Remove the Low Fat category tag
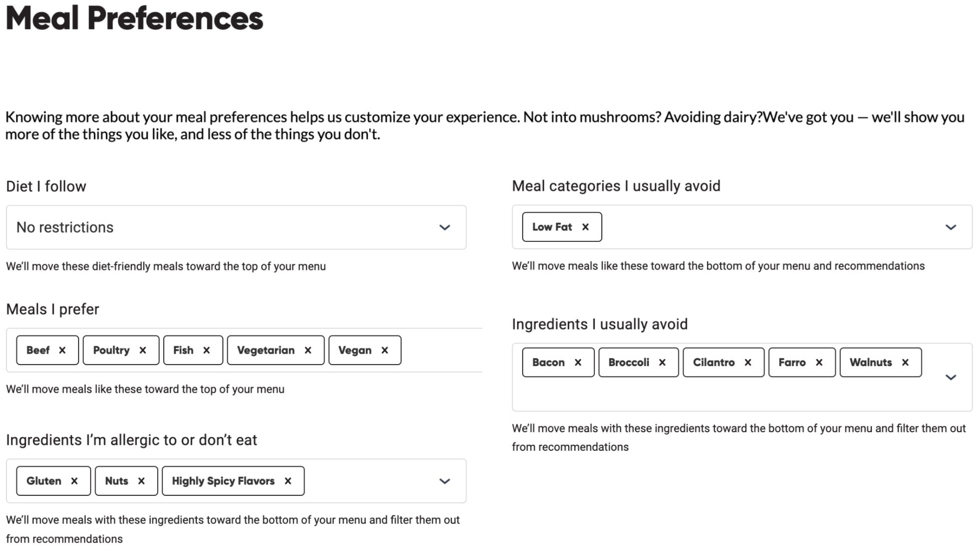 pos(585,227)
